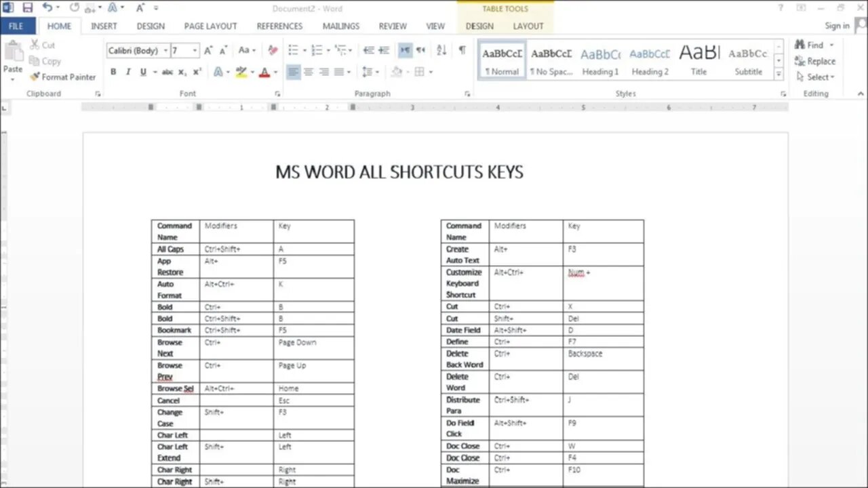Apply borders with the Borders icon
The width and height of the screenshot is (868, 488).
420,72
